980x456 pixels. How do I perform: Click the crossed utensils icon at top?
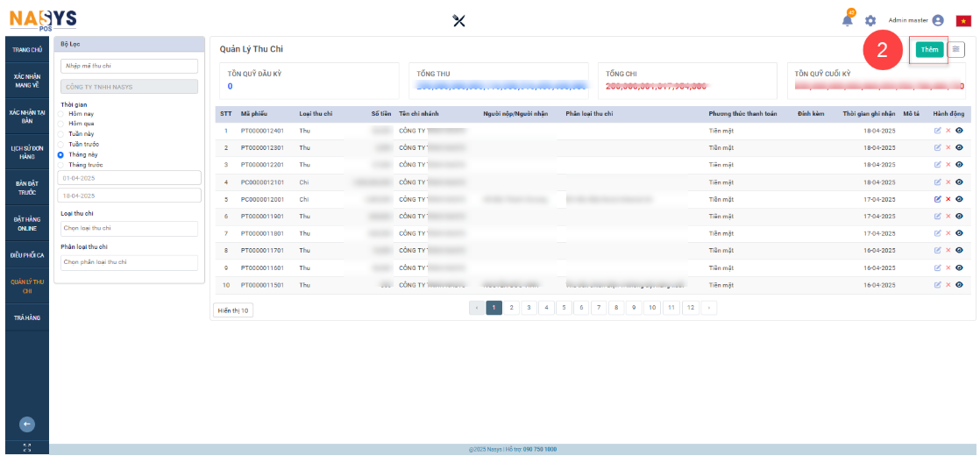458,21
